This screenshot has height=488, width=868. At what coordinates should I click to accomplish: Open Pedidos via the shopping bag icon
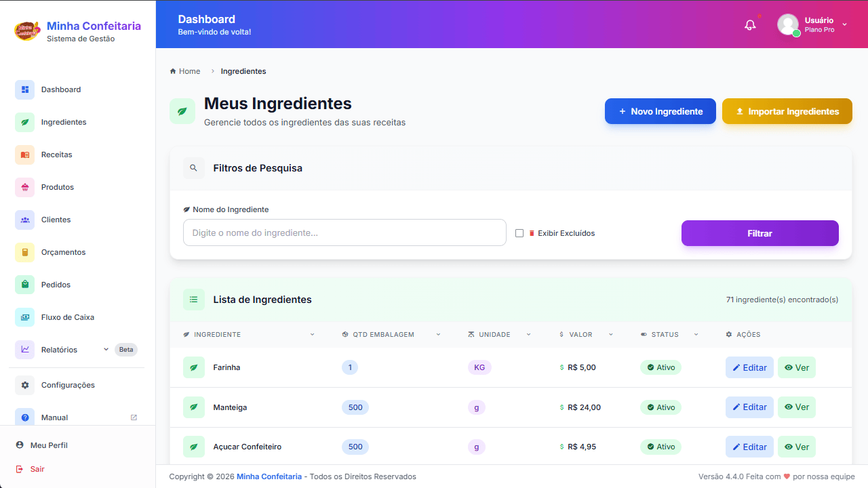(25, 285)
